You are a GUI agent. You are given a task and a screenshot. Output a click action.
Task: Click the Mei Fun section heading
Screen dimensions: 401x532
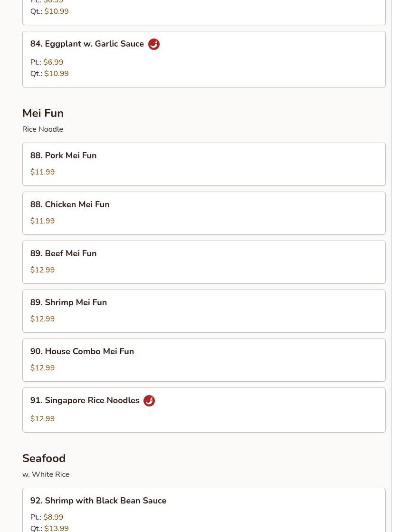pyautogui.click(x=43, y=113)
